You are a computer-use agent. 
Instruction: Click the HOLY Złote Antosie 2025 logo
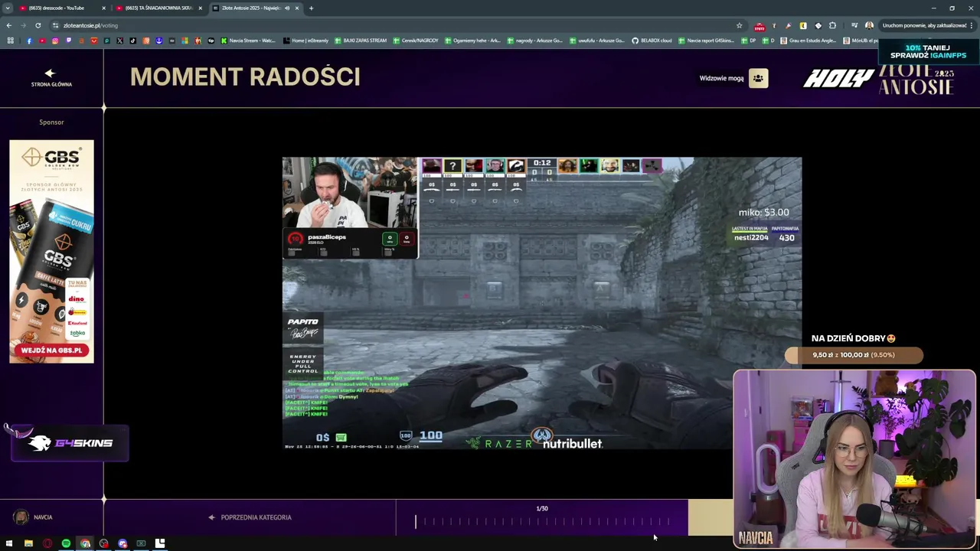(x=879, y=79)
